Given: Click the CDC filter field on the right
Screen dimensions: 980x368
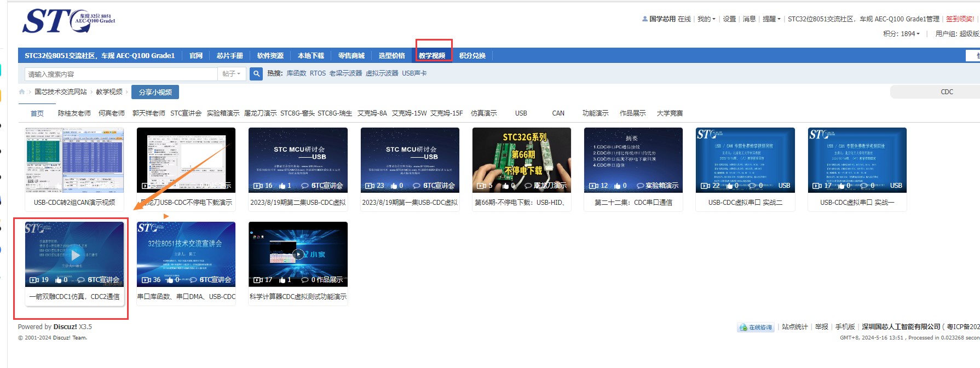Looking at the screenshot, I should [935, 92].
